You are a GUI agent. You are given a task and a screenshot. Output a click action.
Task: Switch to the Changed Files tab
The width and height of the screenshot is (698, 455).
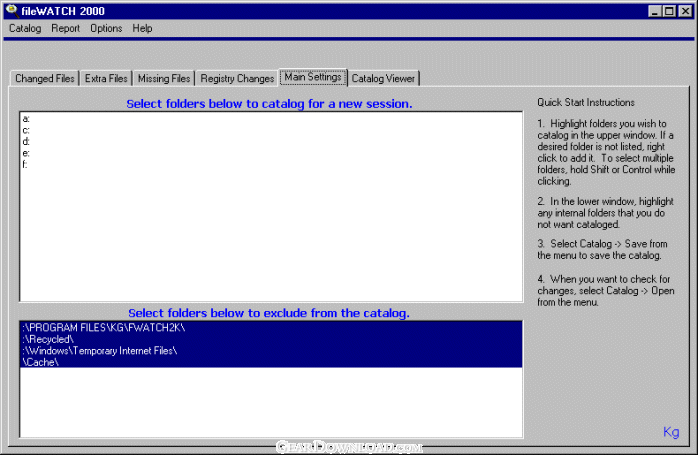point(45,78)
